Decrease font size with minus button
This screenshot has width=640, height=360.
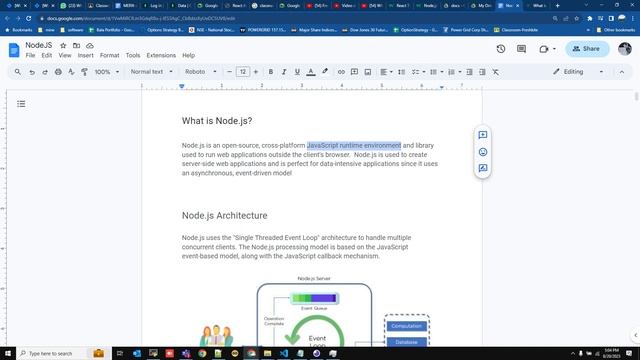tap(229, 72)
